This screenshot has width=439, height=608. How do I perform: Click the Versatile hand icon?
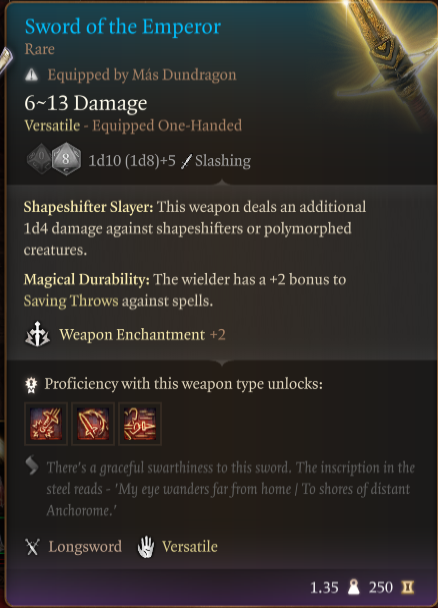pyautogui.click(x=146, y=547)
